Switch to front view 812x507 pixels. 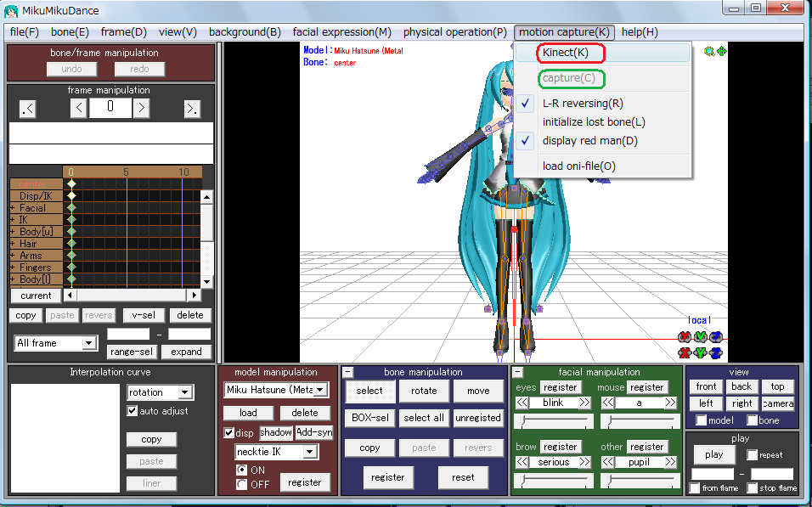click(x=706, y=386)
